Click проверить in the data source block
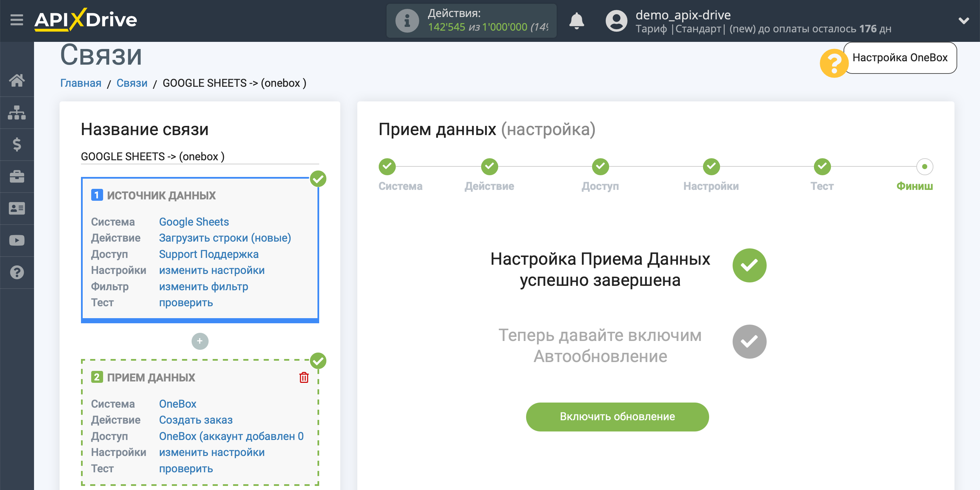Screen dimensions: 980x490 coord(186,303)
